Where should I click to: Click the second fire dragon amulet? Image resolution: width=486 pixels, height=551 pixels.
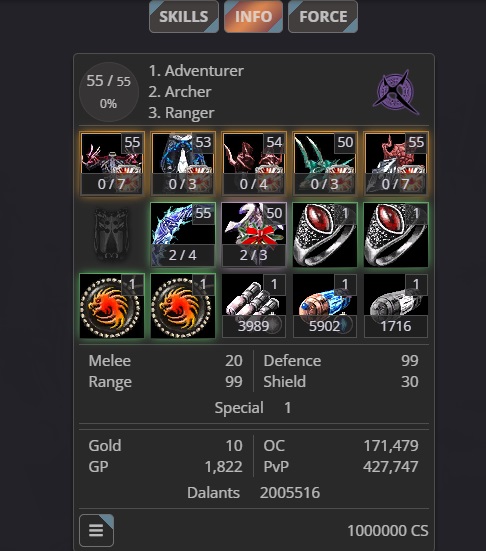(x=183, y=306)
